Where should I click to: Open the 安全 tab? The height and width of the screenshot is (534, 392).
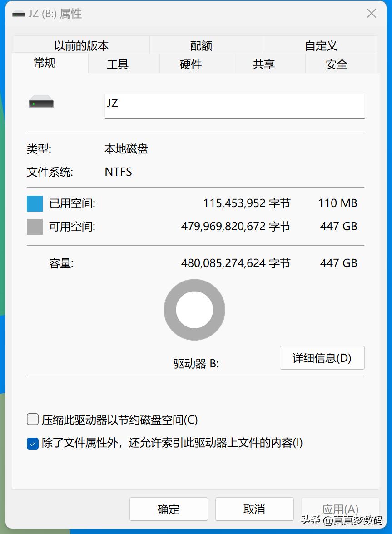point(336,64)
